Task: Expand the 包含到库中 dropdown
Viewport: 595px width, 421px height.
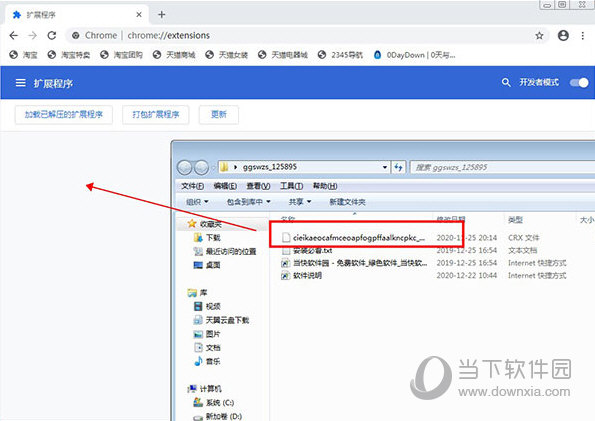Action: coord(249,202)
